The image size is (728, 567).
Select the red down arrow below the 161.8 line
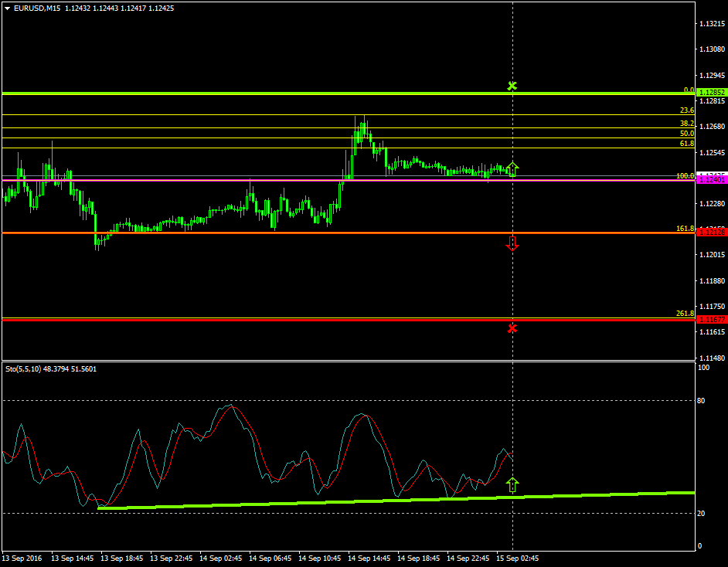tap(512, 243)
